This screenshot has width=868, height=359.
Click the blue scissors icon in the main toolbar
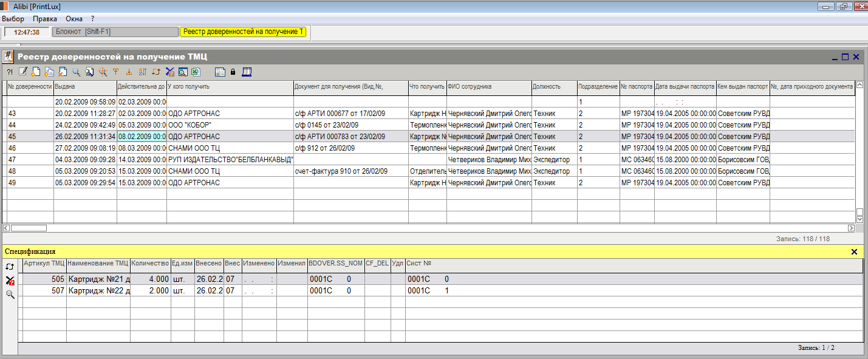point(169,72)
